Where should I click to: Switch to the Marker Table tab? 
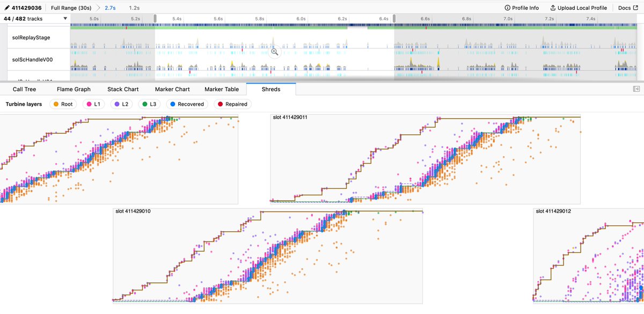tap(222, 89)
